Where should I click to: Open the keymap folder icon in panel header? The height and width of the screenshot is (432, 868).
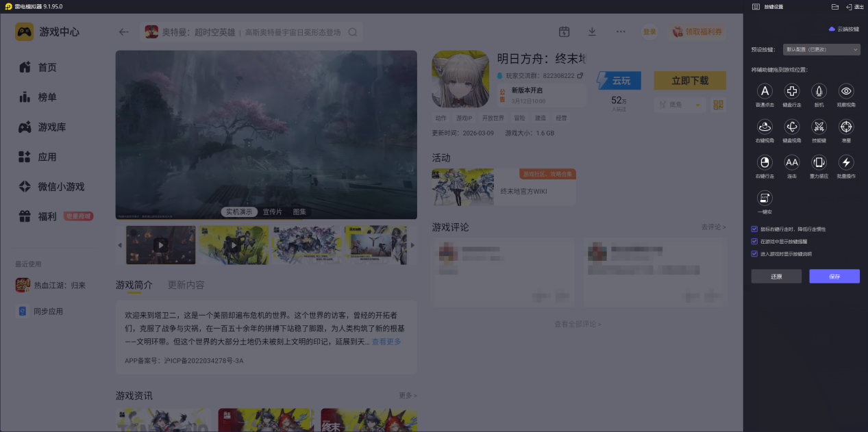(834, 6)
